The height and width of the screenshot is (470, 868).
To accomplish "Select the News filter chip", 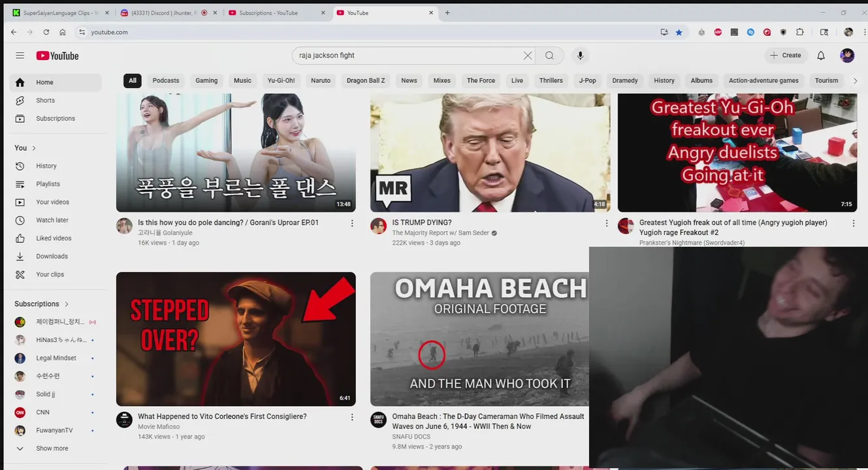I will point(409,81).
